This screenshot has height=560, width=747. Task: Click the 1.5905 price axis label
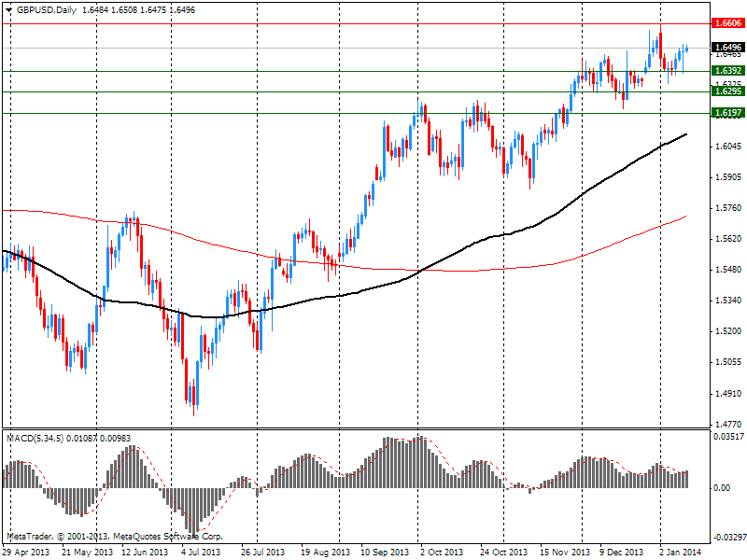point(728,177)
